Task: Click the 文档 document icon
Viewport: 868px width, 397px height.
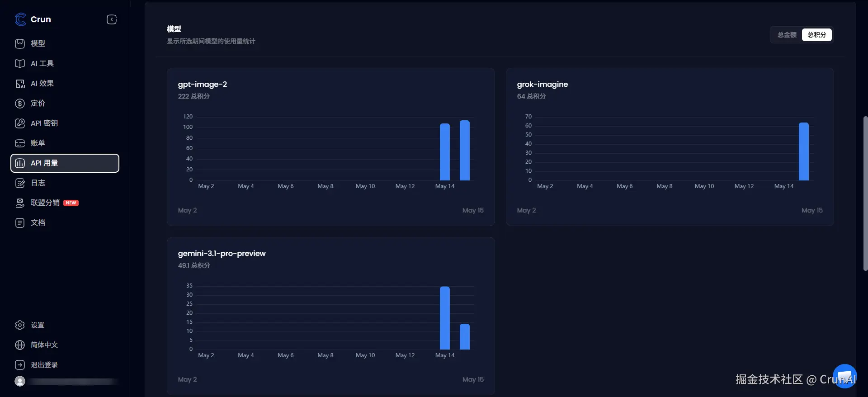Action: point(20,222)
